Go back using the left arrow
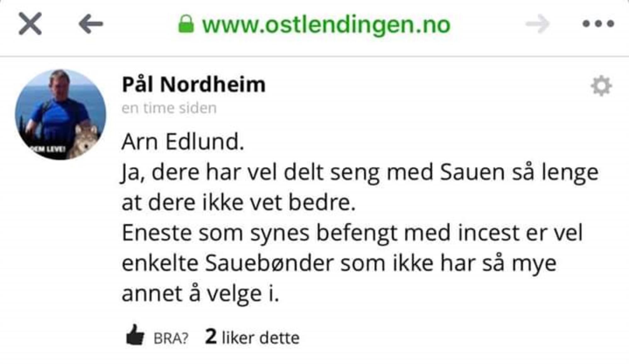Image resolution: width=629 pixels, height=364 pixels. pyautogui.click(x=91, y=24)
